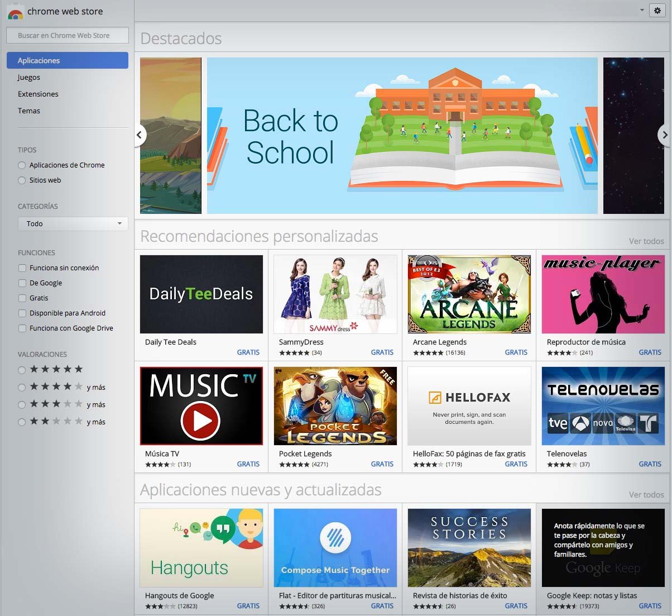Select the Sitios web option

21,180
